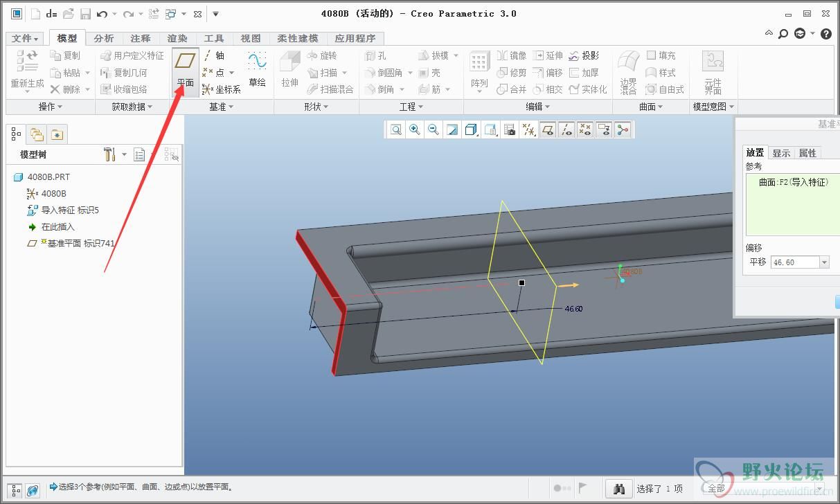
Task: Select the 镜像 mirror tool
Action: [x=512, y=55]
